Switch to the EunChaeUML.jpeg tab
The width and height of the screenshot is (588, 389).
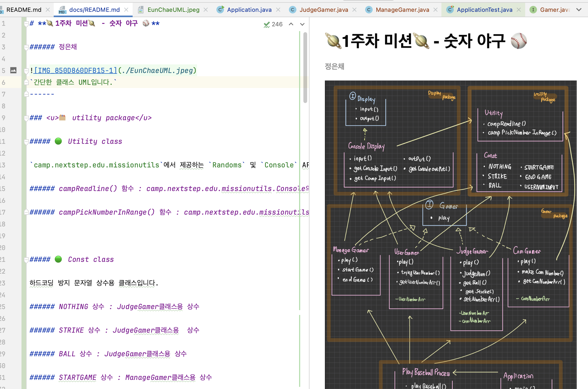pyautogui.click(x=173, y=10)
